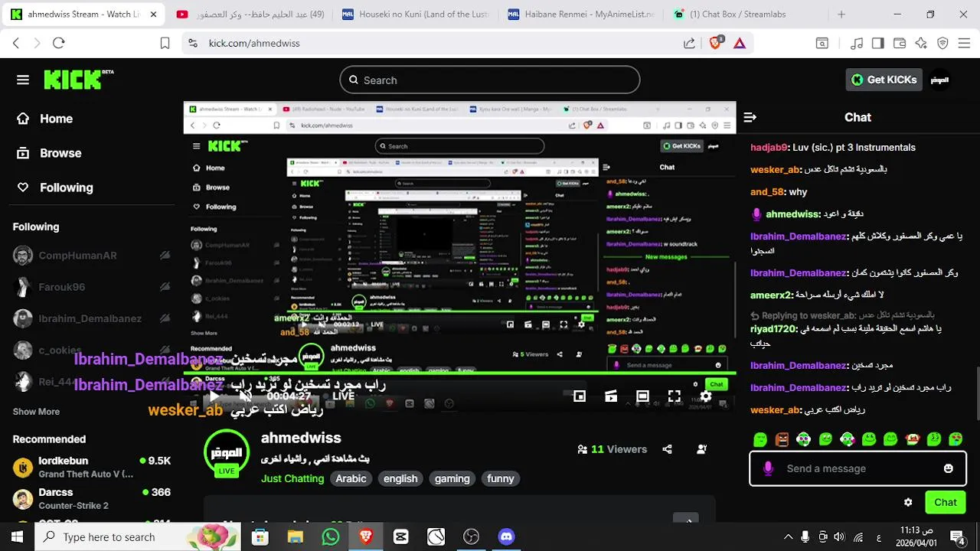
Task: Insert the first green blob emote
Action: point(759,439)
